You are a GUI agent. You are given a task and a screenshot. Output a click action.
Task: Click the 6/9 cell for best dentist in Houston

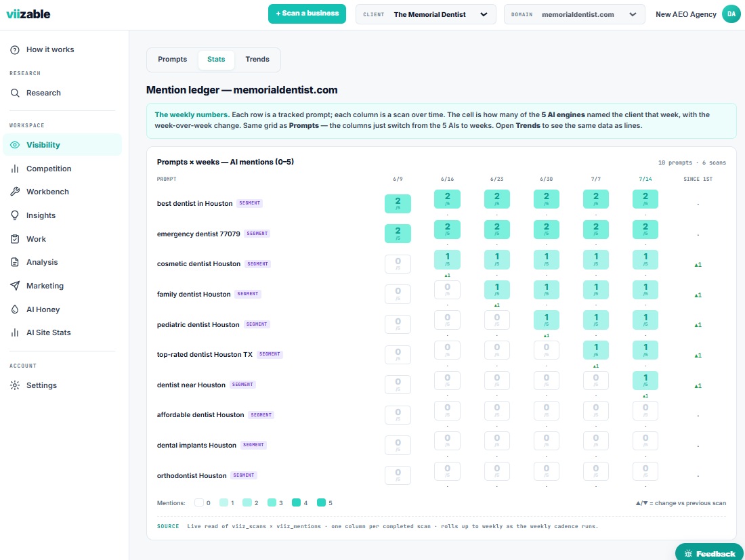click(398, 203)
